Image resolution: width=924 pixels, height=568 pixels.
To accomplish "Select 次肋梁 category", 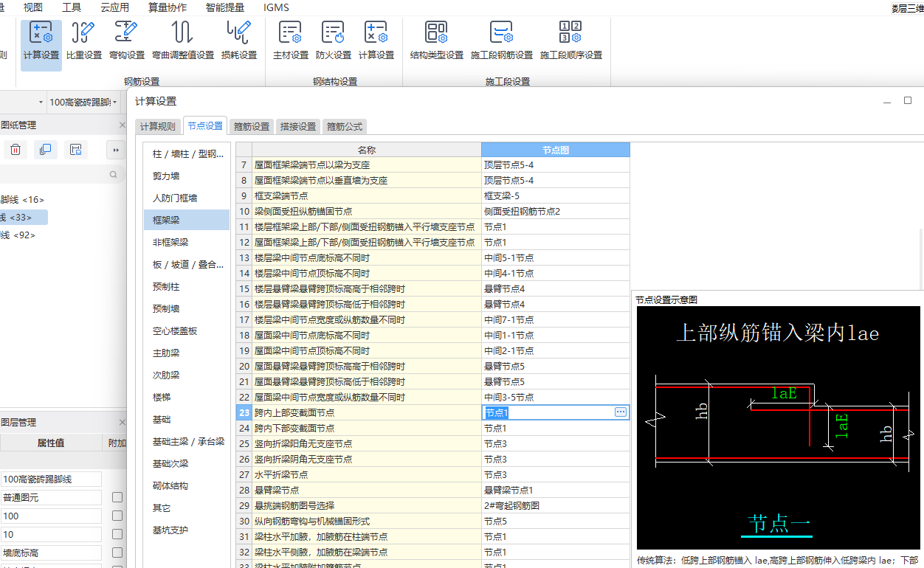I will [187, 375].
